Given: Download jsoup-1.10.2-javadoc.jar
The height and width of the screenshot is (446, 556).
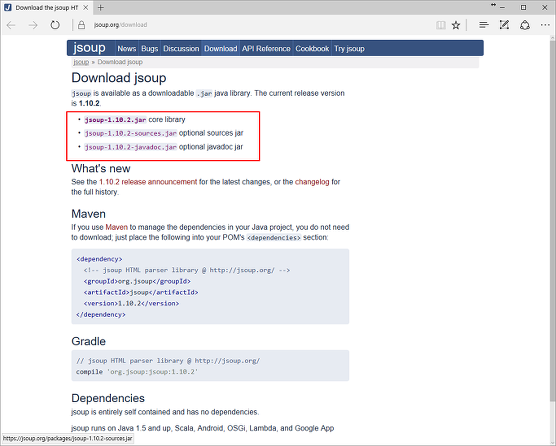Looking at the screenshot, I should tap(130, 147).
